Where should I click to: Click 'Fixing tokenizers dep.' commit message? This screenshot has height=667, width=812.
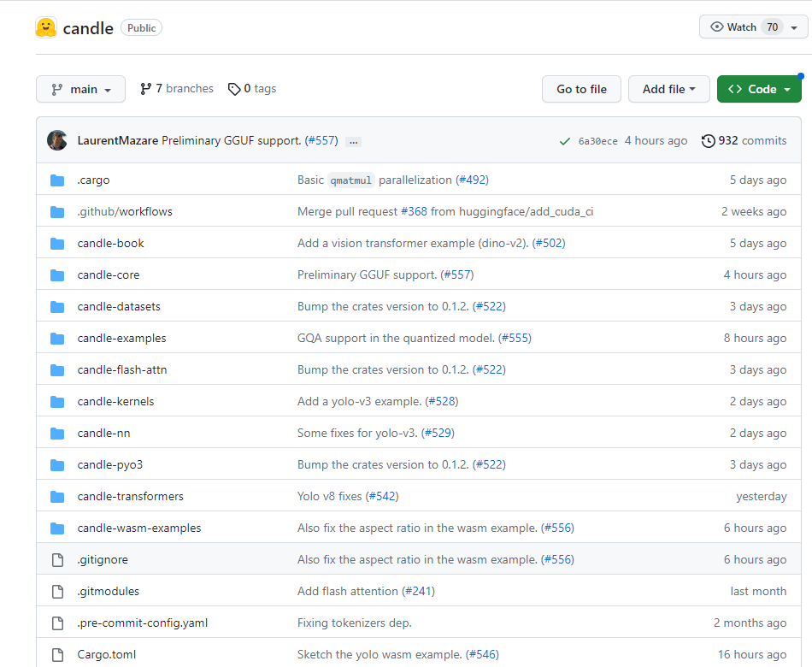click(x=354, y=623)
